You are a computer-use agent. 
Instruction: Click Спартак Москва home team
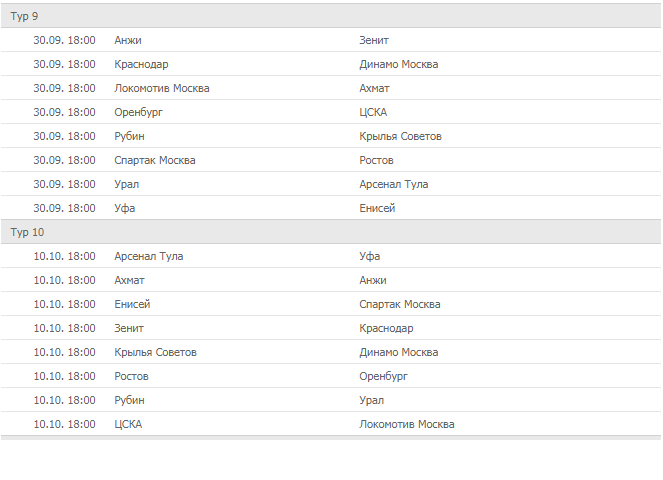[x=155, y=160]
